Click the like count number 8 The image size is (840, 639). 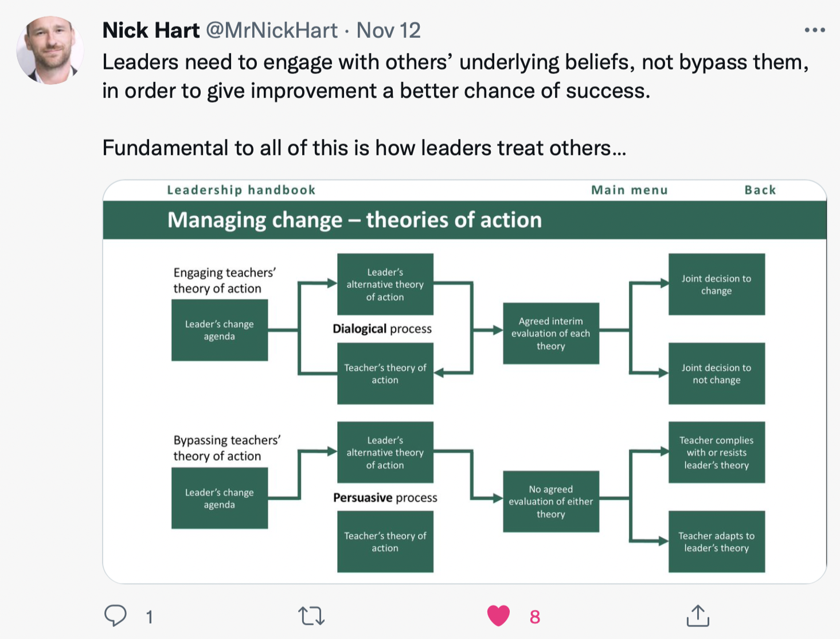pyautogui.click(x=535, y=617)
